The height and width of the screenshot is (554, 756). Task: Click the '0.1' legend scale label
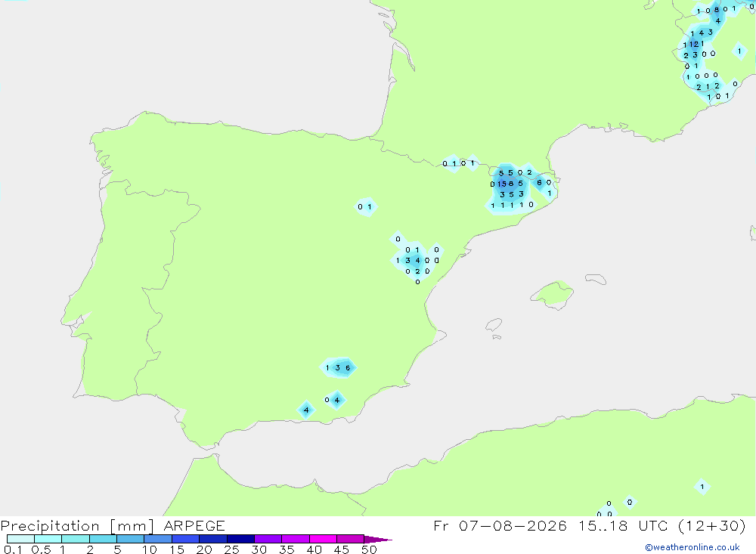pos(13,549)
